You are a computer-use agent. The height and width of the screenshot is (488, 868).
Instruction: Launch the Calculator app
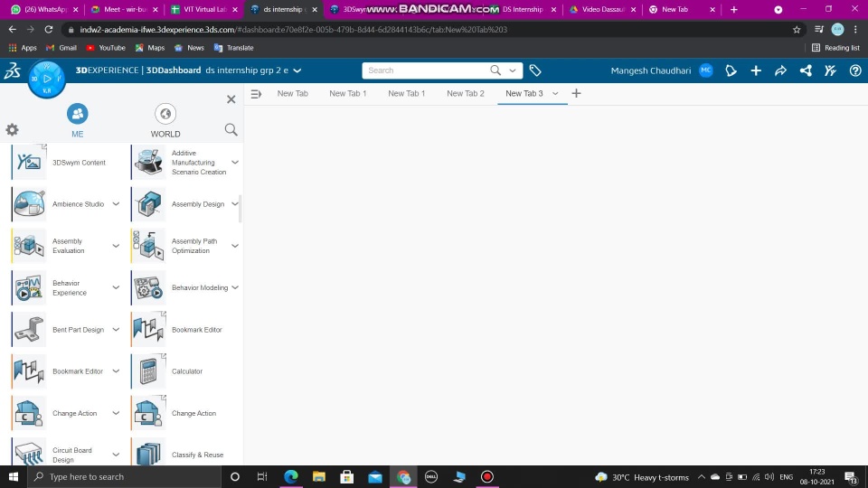click(148, 371)
